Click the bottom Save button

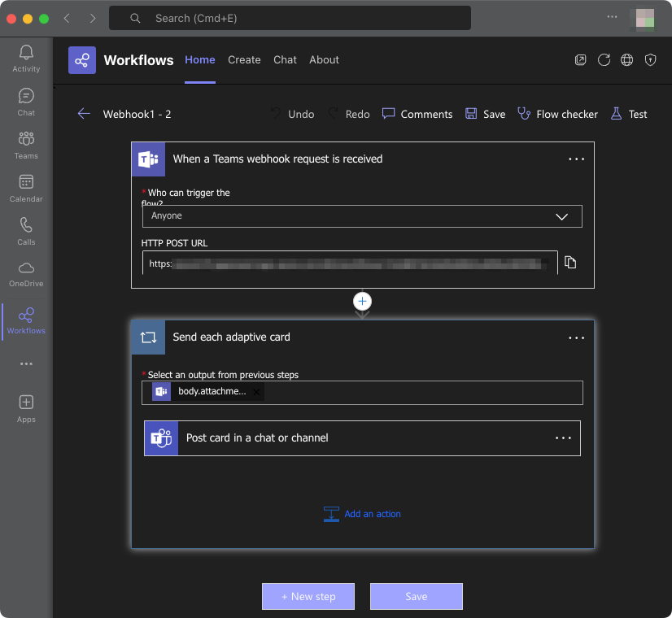point(417,596)
